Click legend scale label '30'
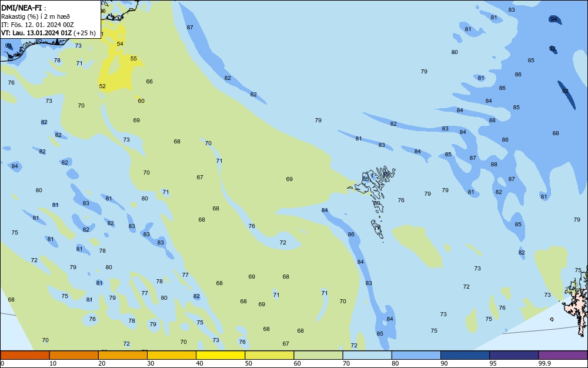This screenshot has width=588, height=368. [151, 363]
